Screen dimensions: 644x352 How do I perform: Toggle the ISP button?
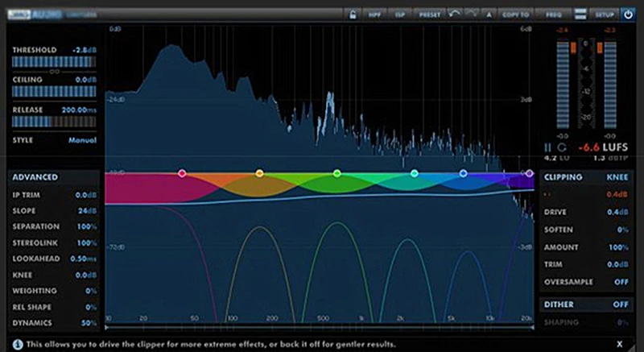coord(399,14)
